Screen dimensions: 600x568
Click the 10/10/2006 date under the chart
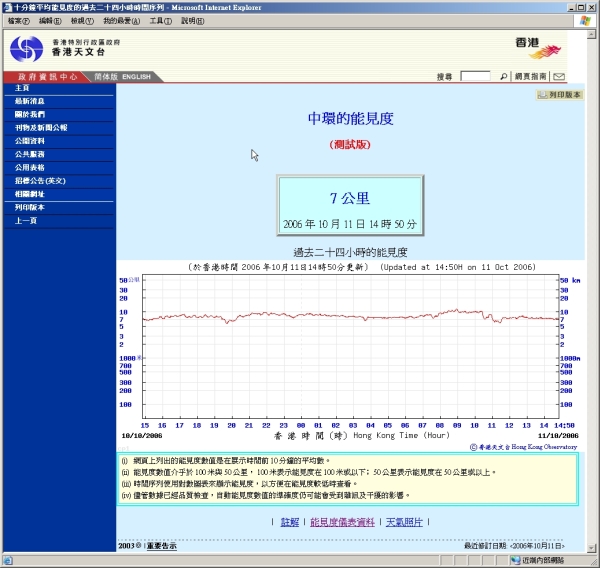[x=142, y=436]
